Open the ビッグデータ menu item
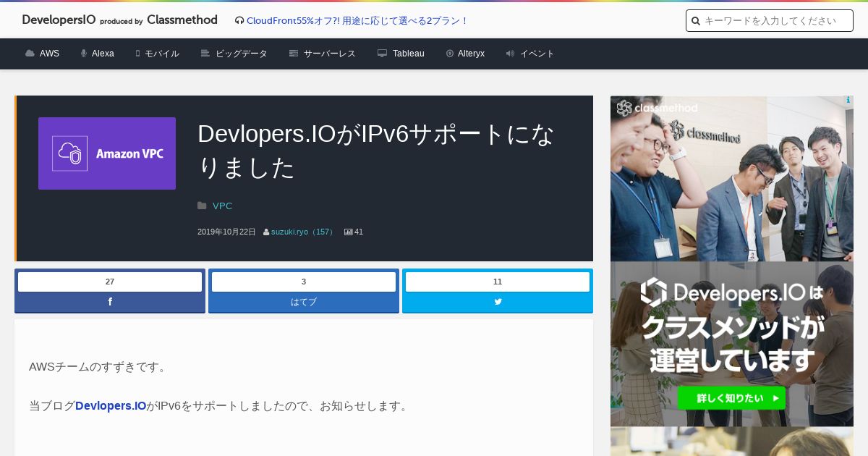The image size is (868, 456). 242,54
